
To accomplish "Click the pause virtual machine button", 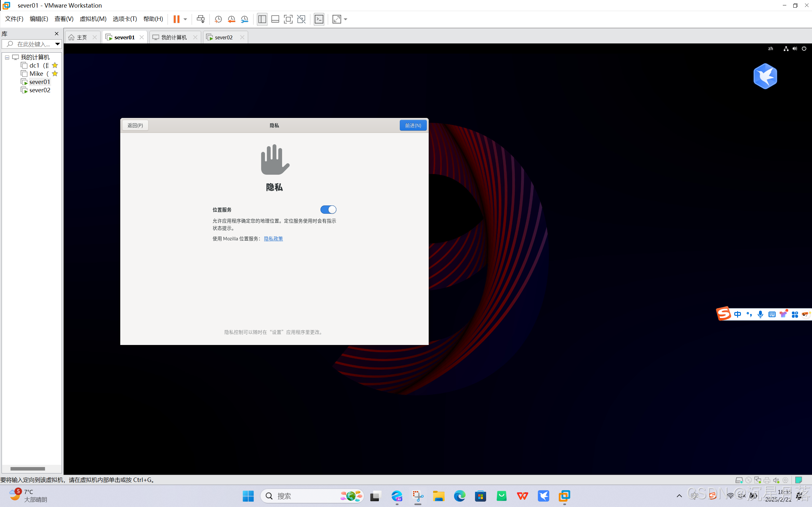I will 176,19.
